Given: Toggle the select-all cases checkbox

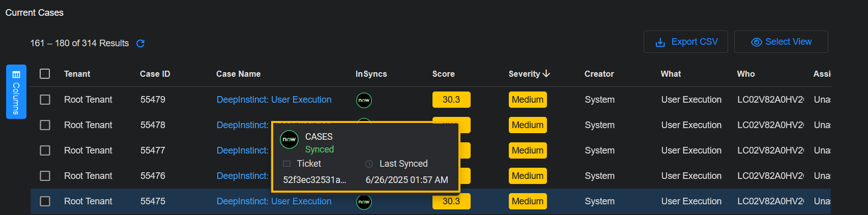Looking at the screenshot, I should [x=45, y=74].
